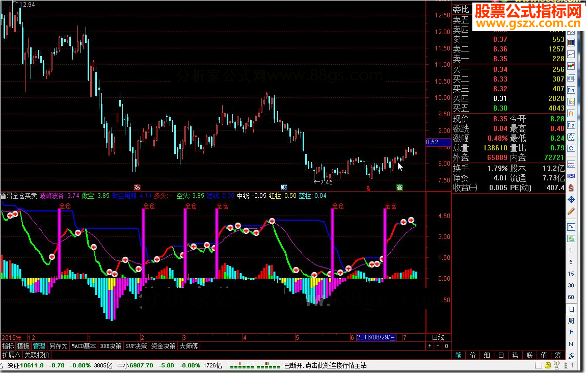Open the f(x) formula manager icon

click(571, 137)
